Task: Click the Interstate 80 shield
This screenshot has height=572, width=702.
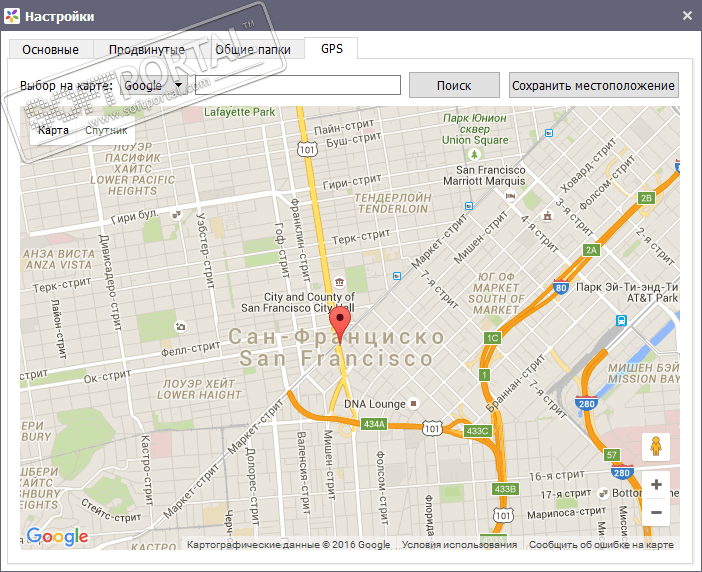Action: tap(561, 287)
